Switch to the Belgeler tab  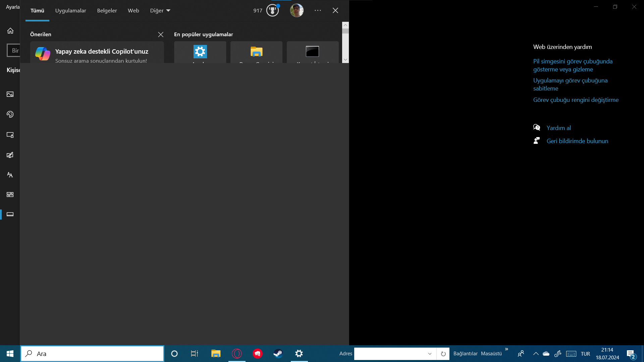point(107,11)
